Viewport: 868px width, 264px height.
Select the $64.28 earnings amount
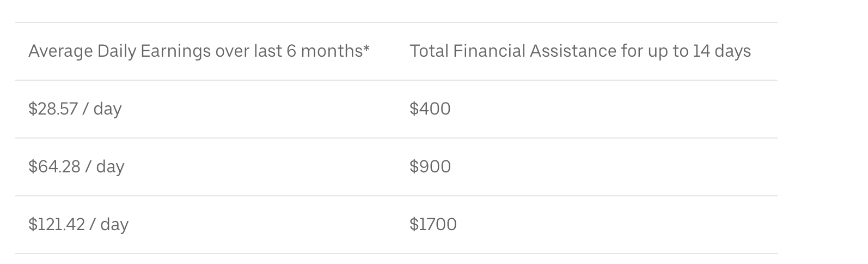click(x=54, y=166)
